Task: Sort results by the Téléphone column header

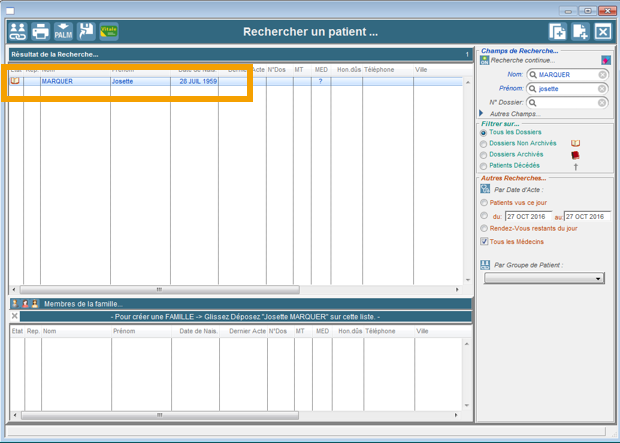Action: (379, 70)
